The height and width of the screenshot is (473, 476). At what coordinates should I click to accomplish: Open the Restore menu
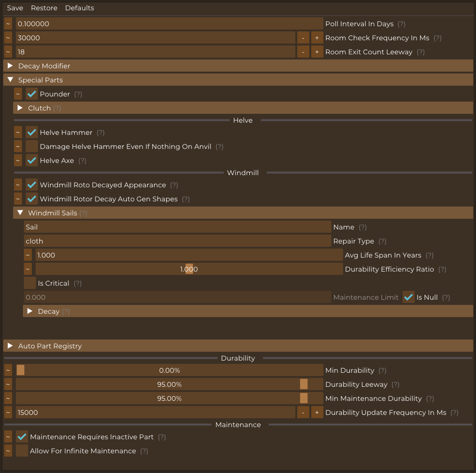44,8
